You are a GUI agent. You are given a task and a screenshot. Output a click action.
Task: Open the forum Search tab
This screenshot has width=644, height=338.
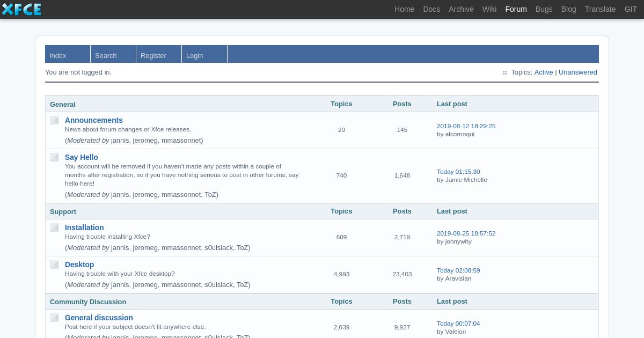point(113,54)
